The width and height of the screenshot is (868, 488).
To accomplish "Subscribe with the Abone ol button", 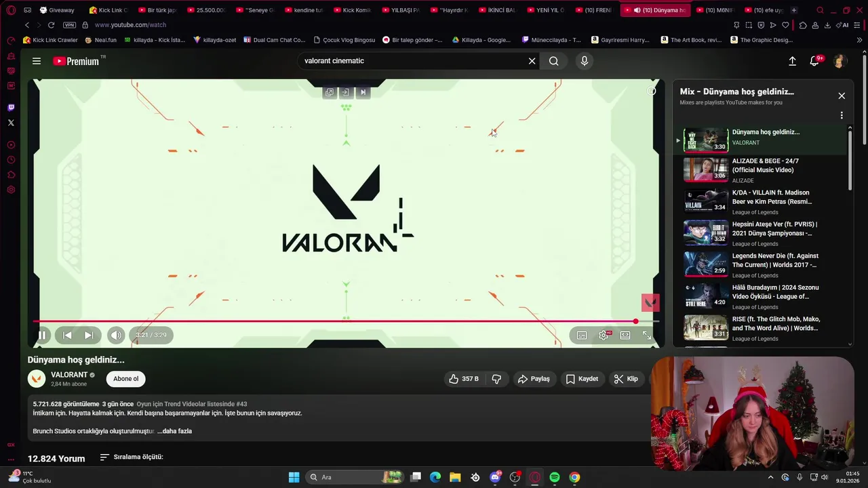I will tap(126, 379).
